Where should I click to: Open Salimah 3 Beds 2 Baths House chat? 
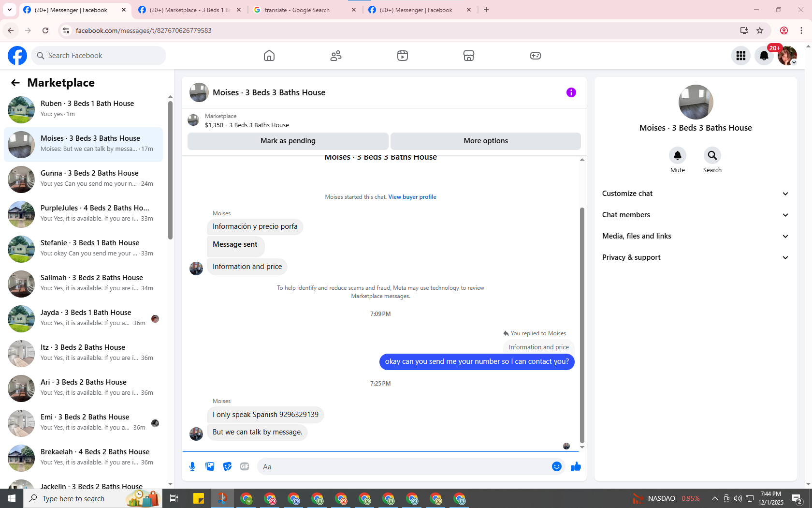point(83,284)
